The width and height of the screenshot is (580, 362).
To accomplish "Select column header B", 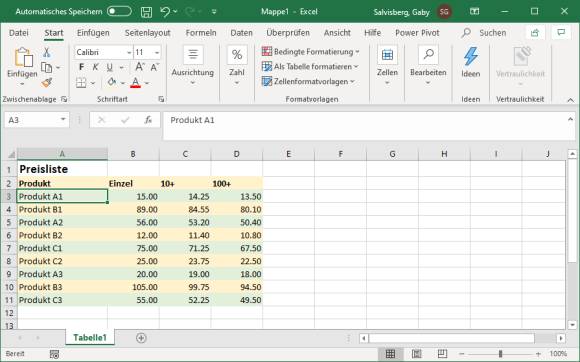I will point(133,154).
